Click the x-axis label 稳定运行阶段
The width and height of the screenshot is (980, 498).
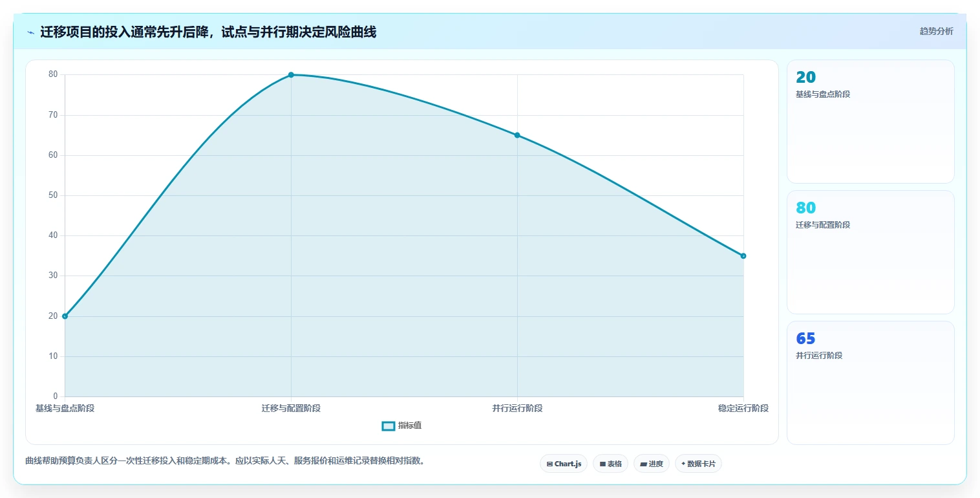(x=743, y=408)
